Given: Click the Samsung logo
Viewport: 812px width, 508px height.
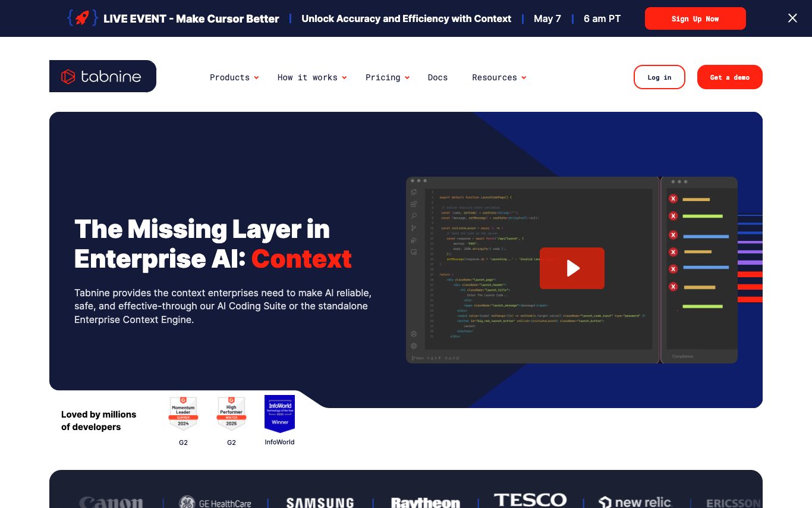Looking at the screenshot, I should click(320, 503).
